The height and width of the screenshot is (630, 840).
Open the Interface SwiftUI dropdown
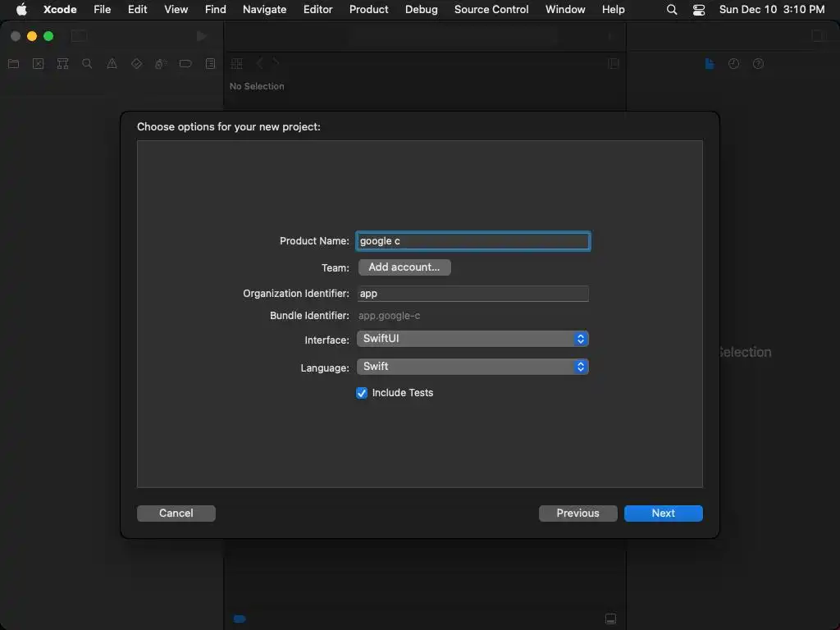472,339
